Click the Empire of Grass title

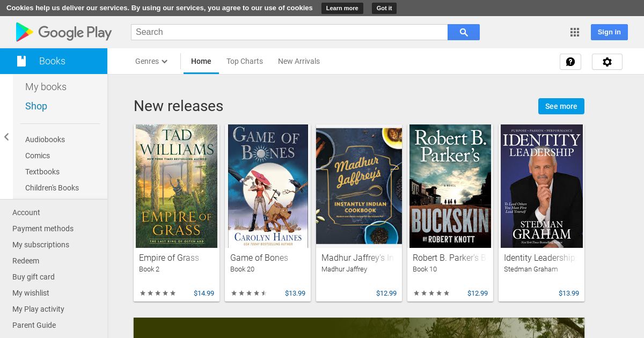169,258
